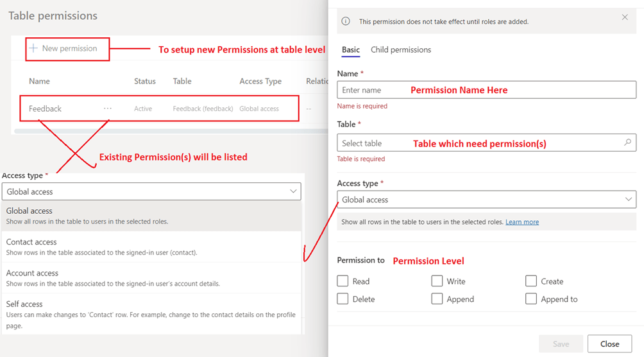
Task: Click the info icon in notification banner
Action: click(x=346, y=21)
